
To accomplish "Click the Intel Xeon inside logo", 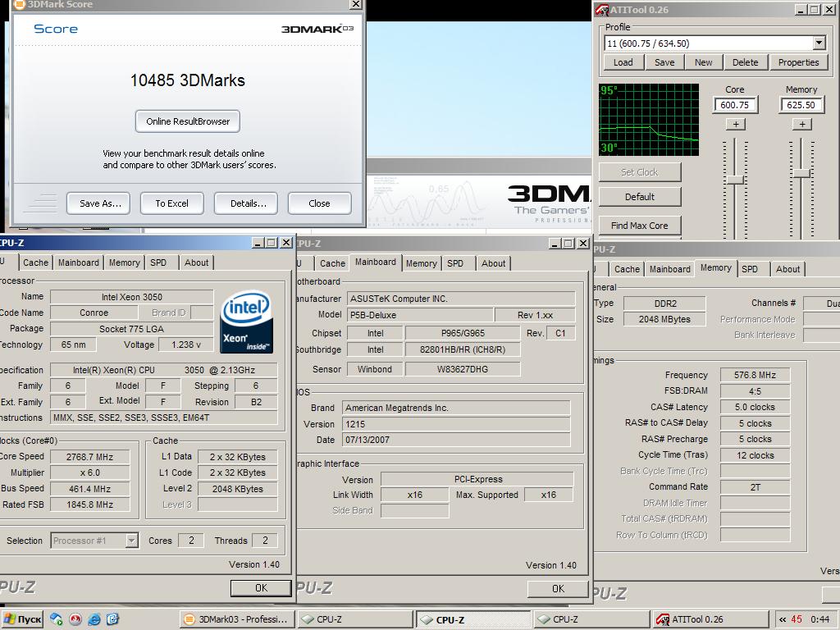I will tap(247, 322).
